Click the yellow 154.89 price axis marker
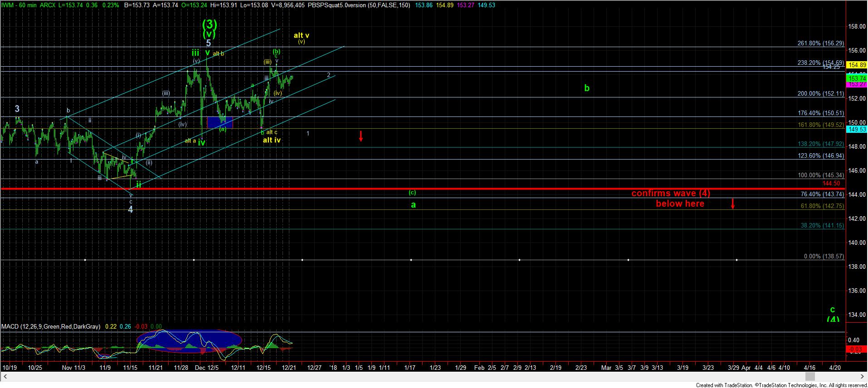 [x=856, y=65]
